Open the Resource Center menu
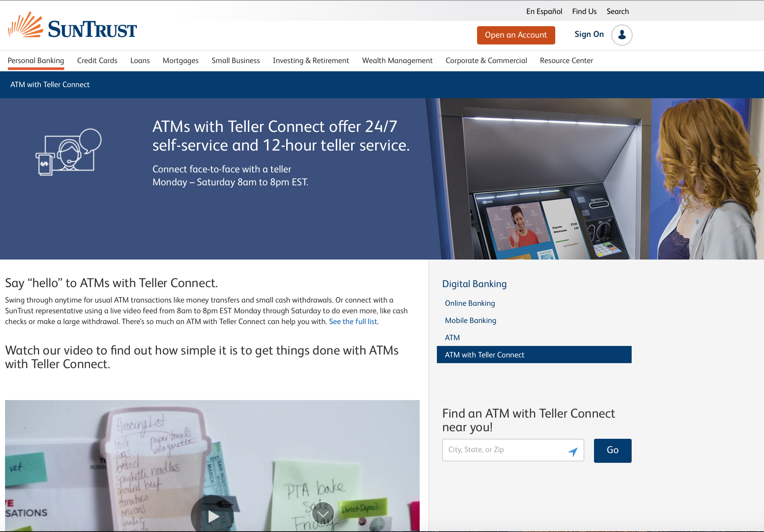Screen dimensions: 764x532 coord(566,61)
